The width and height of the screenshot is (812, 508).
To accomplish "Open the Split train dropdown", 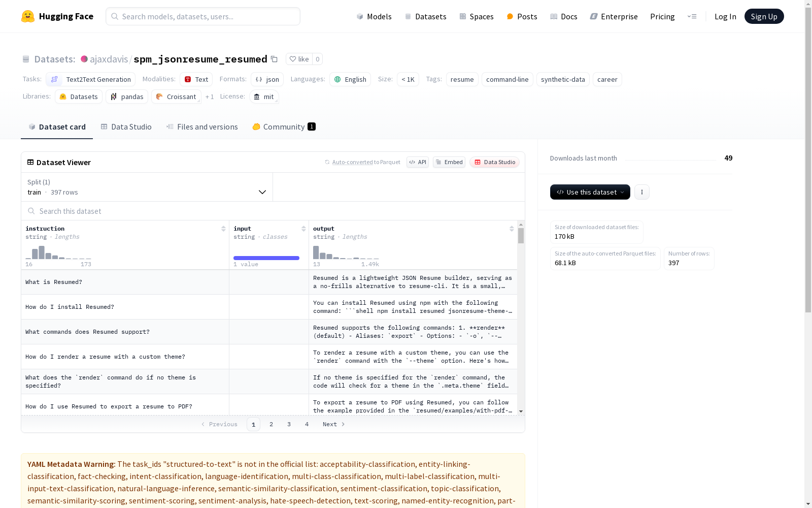I will coord(147,187).
